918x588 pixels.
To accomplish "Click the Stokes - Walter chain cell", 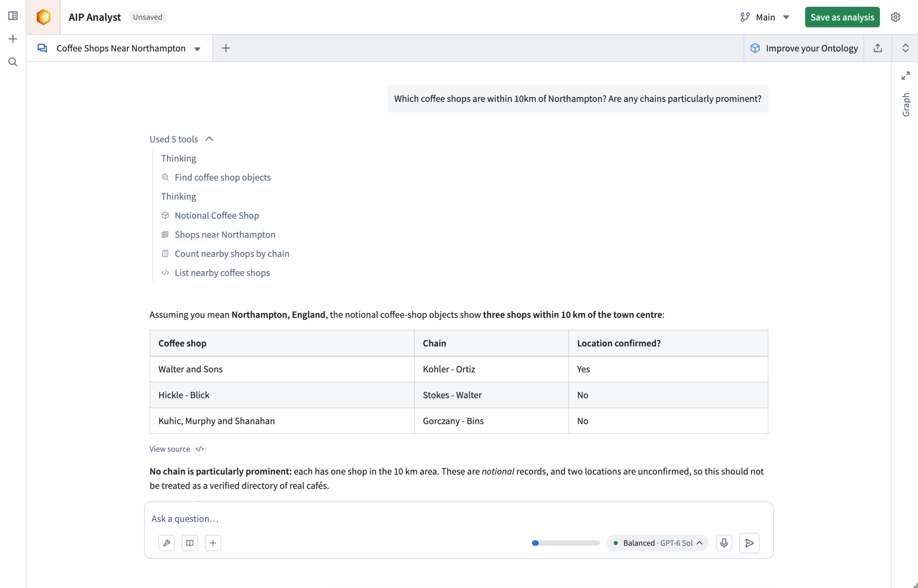I will 491,395.
